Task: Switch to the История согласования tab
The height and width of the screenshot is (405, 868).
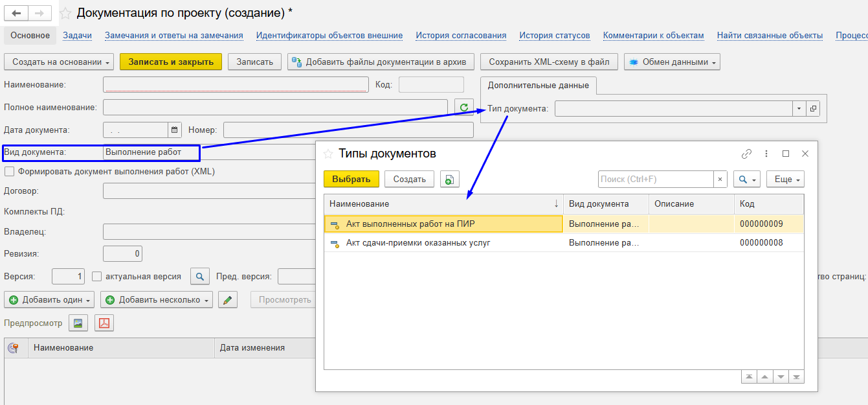Action: point(461,36)
